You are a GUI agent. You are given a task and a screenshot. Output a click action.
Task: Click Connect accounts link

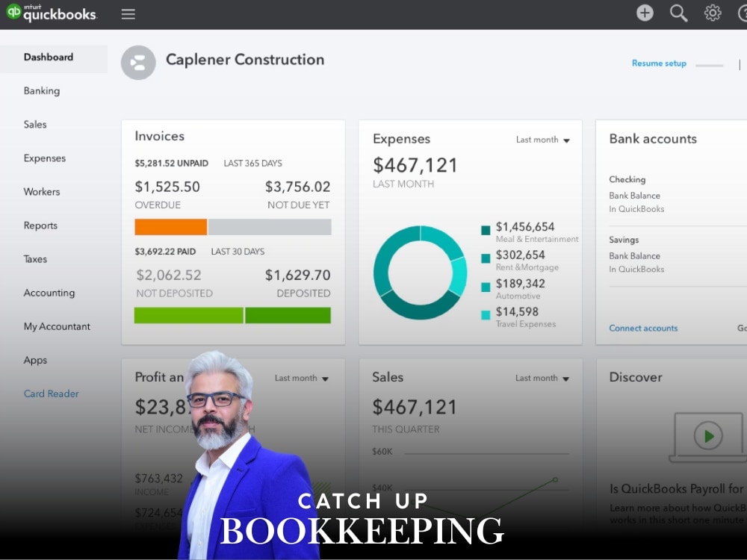(643, 328)
